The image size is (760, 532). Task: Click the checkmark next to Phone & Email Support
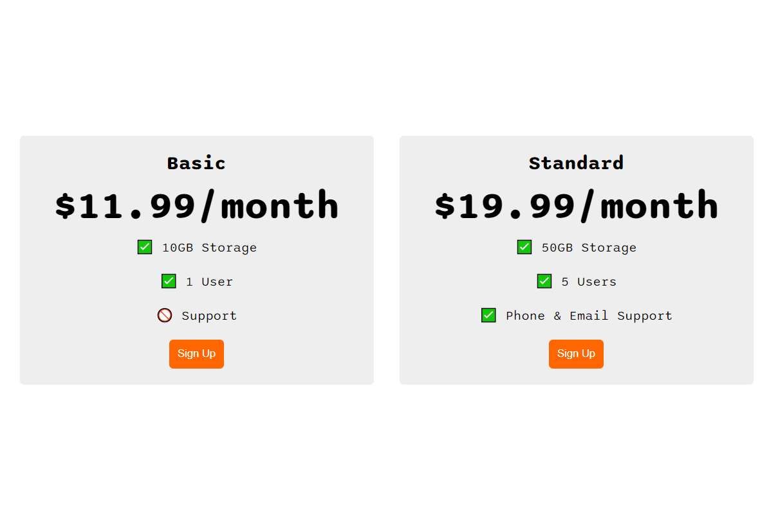point(488,315)
